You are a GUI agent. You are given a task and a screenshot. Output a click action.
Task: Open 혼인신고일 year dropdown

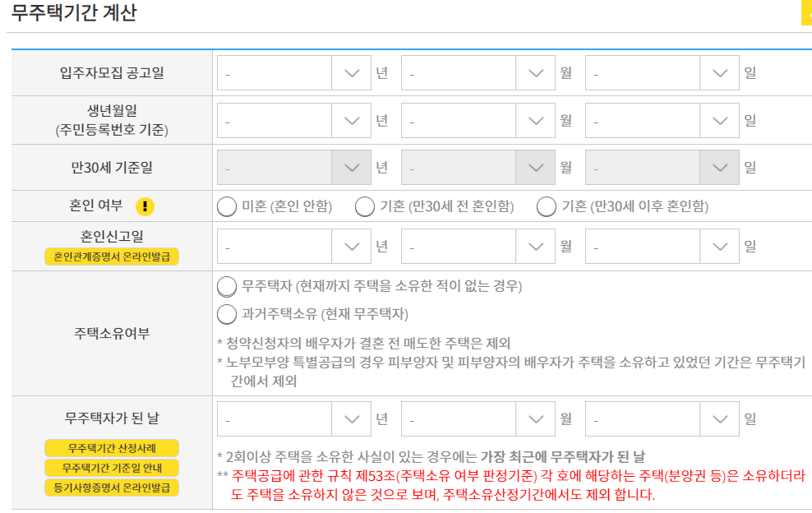(x=294, y=246)
